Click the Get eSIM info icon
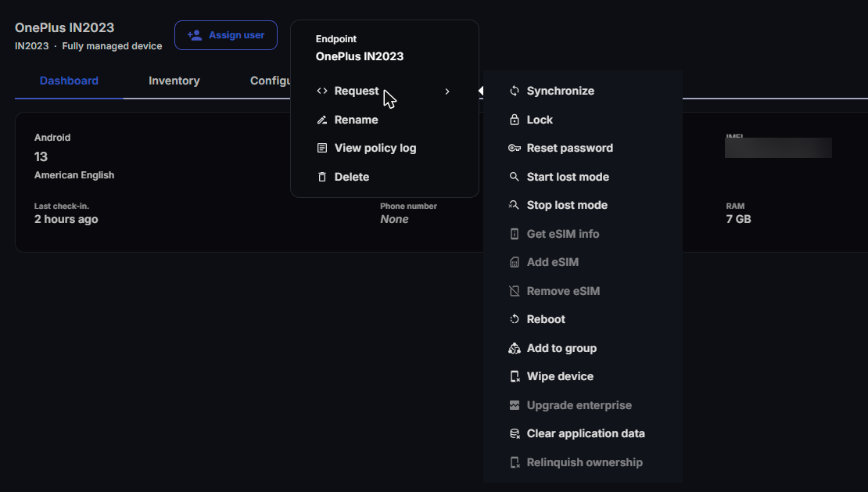868x492 pixels. (515, 234)
